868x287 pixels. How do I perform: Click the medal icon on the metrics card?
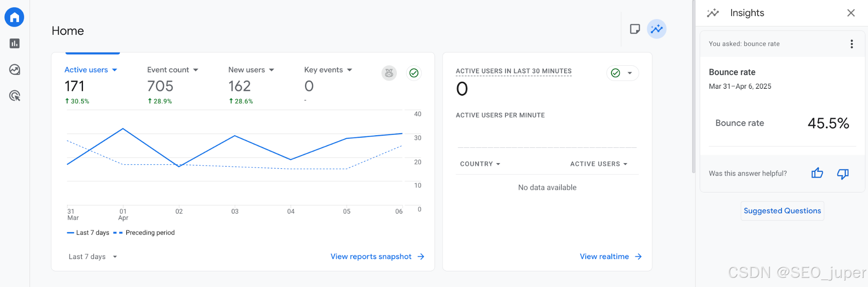tap(389, 73)
